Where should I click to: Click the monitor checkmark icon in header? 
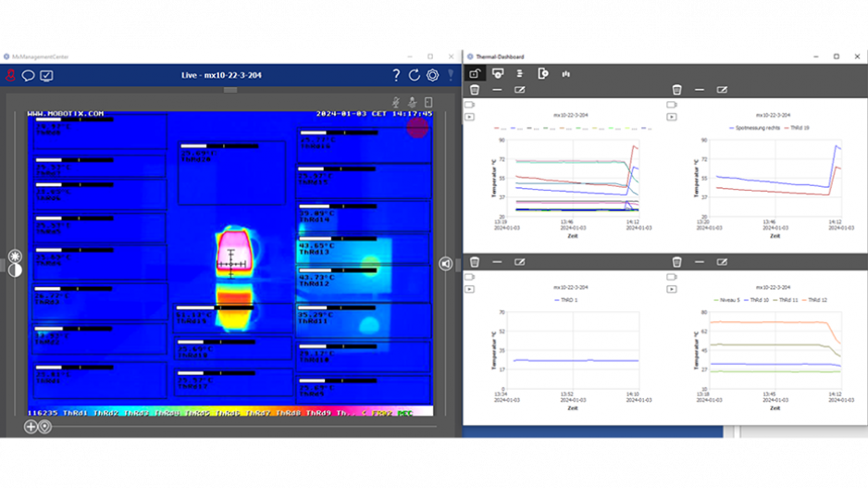click(x=47, y=75)
